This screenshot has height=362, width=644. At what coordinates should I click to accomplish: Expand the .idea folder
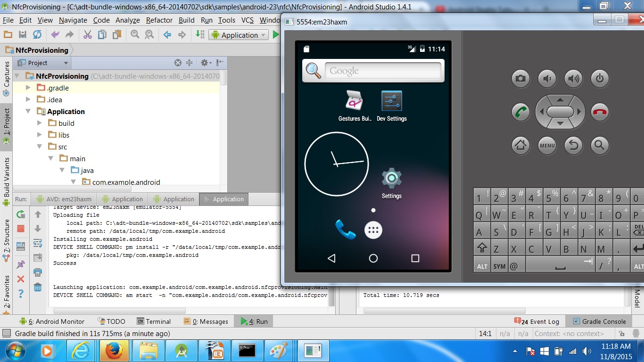tap(28, 99)
